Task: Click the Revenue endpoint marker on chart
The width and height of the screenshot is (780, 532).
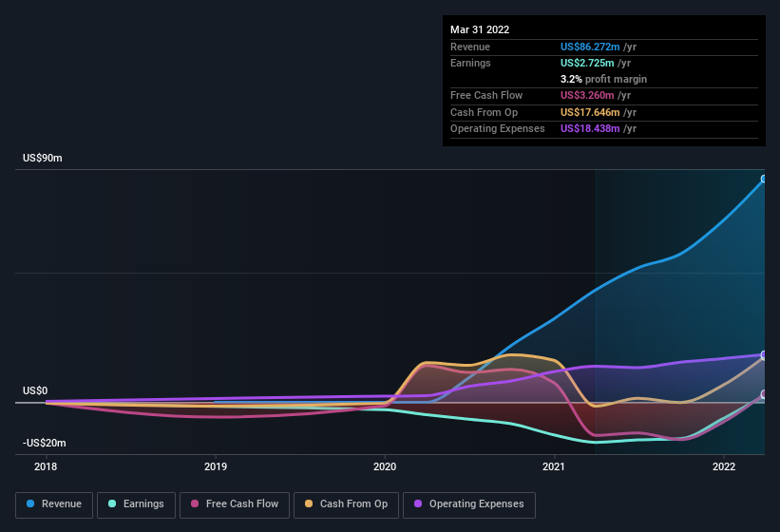Action: pyautogui.click(x=764, y=179)
